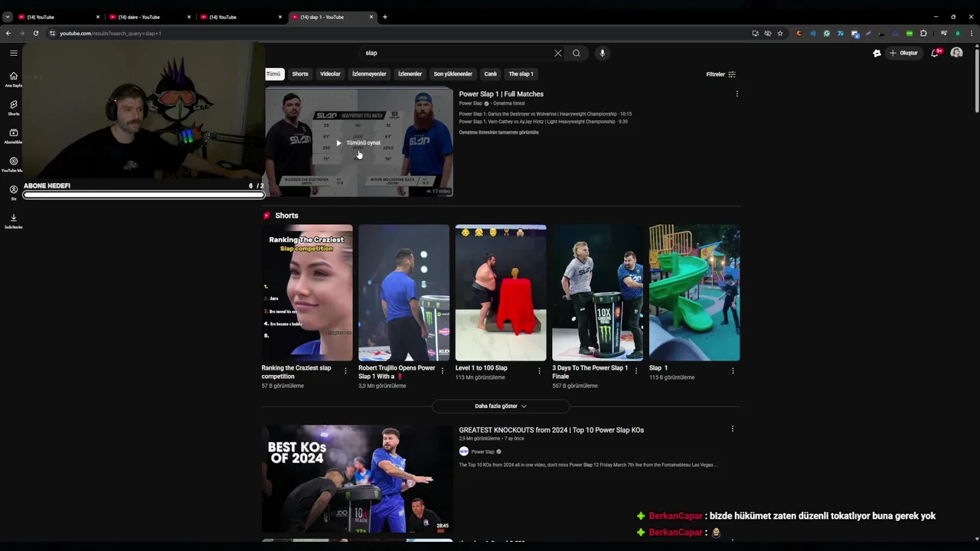980x551 pixels.
Task: Click the address bar URL
Action: coord(110,33)
